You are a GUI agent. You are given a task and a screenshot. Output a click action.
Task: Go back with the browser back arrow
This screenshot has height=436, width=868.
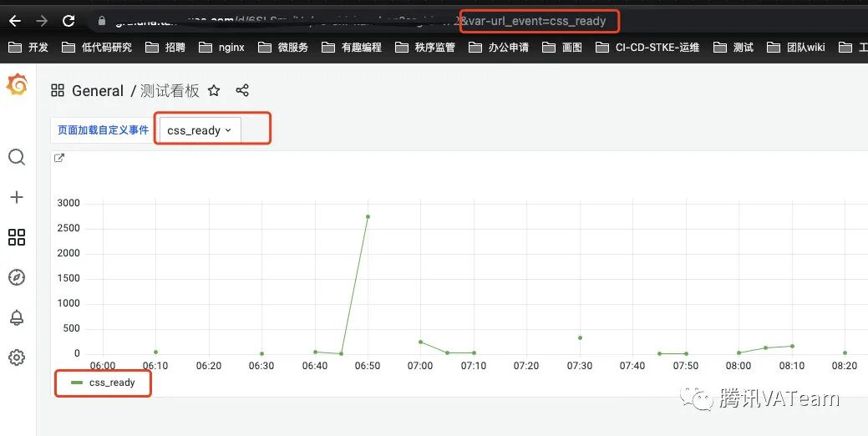tap(15, 21)
